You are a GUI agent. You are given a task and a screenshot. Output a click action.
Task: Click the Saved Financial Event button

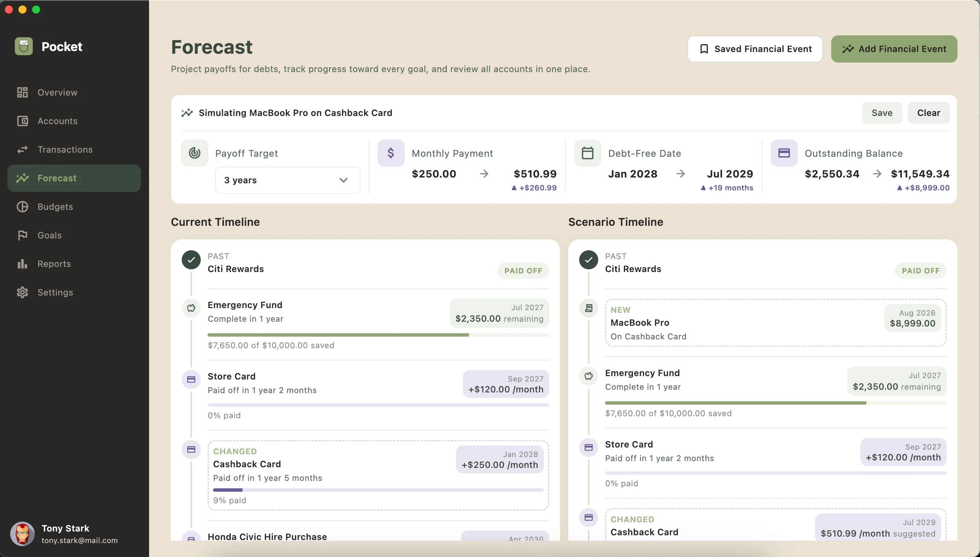755,49
